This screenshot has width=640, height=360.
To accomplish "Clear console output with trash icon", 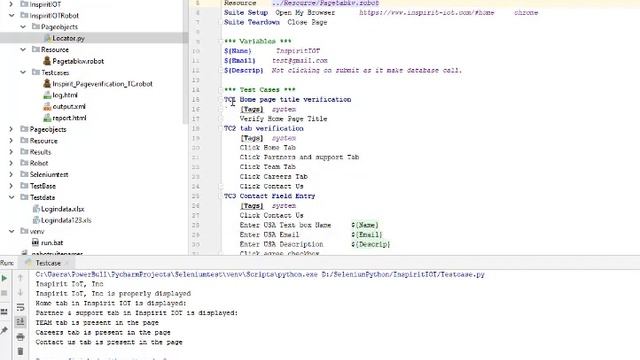I will click(x=20, y=351).
